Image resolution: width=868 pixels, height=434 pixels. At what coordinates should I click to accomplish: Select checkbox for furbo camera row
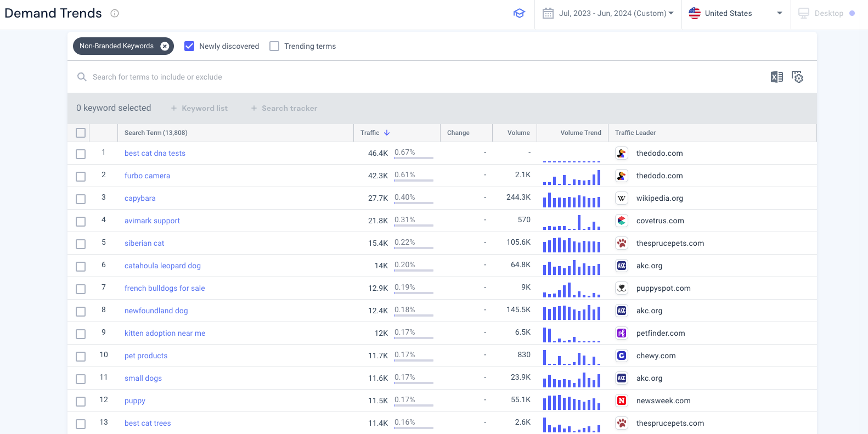point(81,177)
